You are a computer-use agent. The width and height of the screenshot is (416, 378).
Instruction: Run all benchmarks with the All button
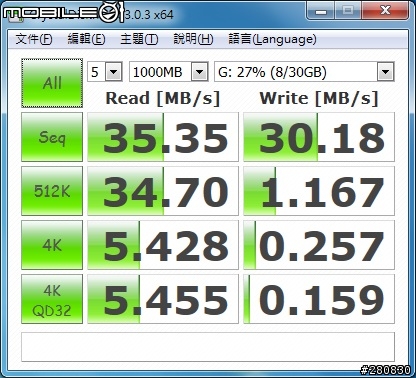point(52,83)
